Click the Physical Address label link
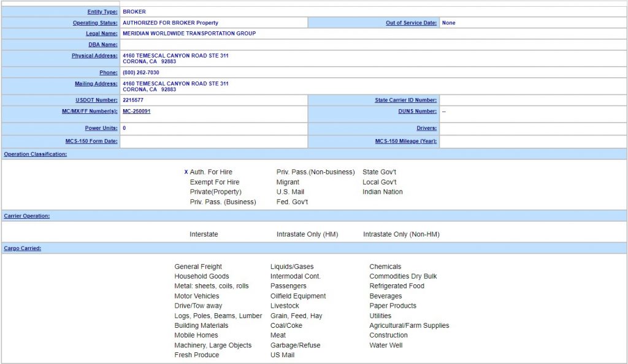The width and height of the screenshot is (628, 364). coord(94,56)
